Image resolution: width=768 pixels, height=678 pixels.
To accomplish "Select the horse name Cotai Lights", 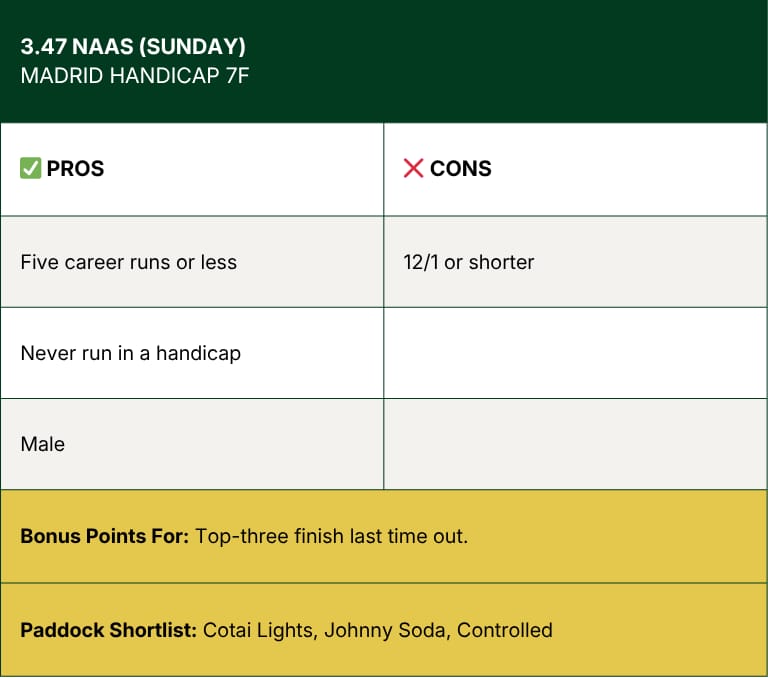I will [x=258, y=630].
